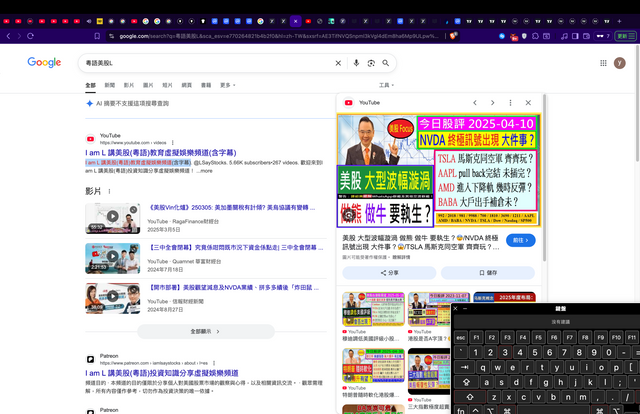Open more options beside 影片 section heading
The height and width of the screenshot is (414, 640).
(109, 191)
